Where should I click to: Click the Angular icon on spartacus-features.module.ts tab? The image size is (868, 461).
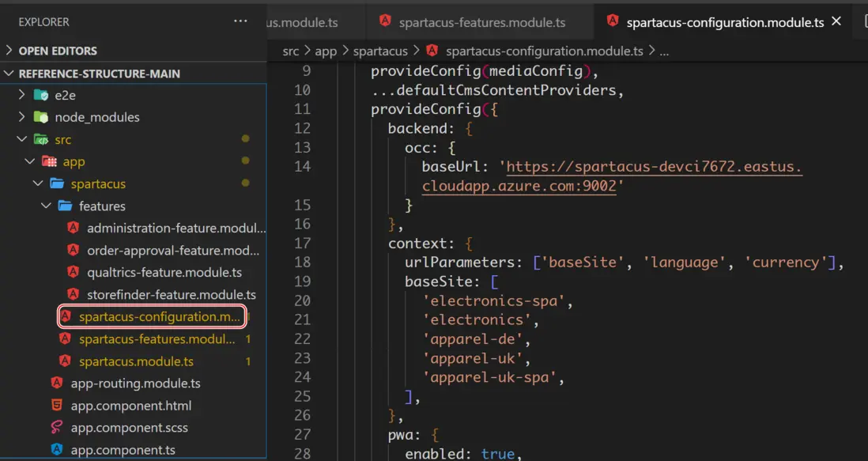(385, 22)
